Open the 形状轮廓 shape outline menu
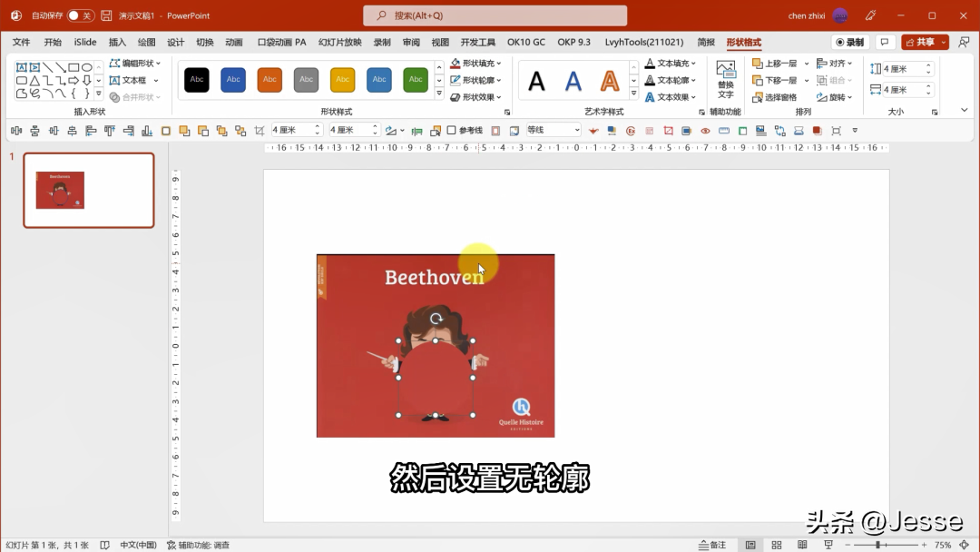The width and height of the screenshot is (980, 552). 475,80
